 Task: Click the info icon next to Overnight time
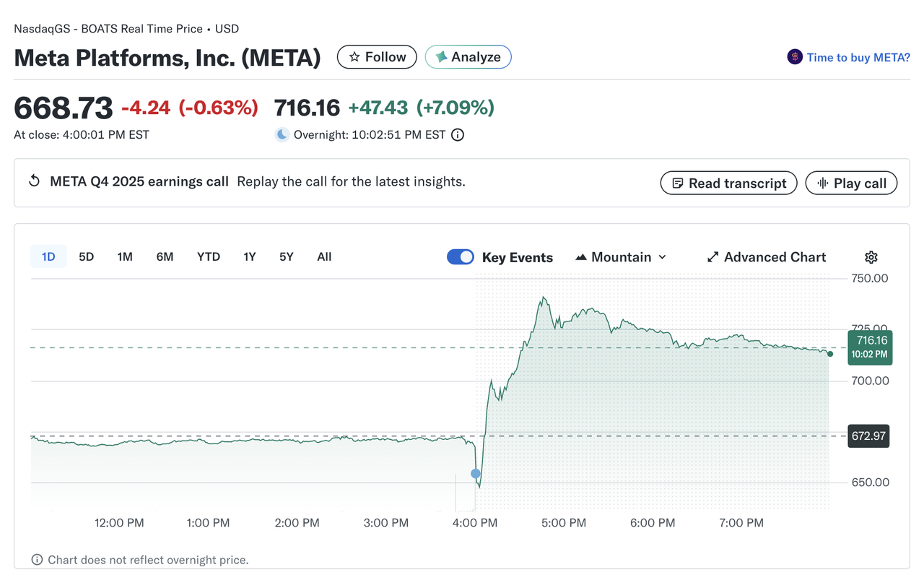[457, 134]
